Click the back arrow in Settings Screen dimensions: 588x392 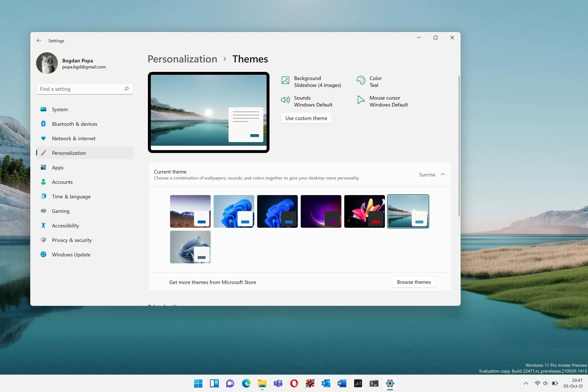[39, 40]
